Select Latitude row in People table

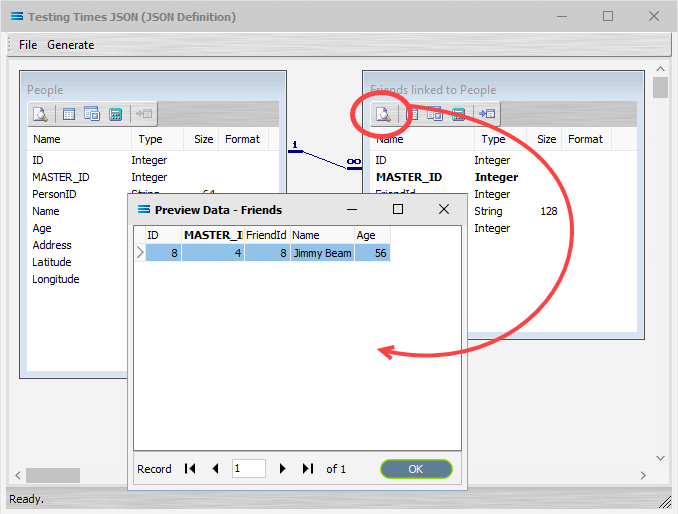click(x=78, y=262)
